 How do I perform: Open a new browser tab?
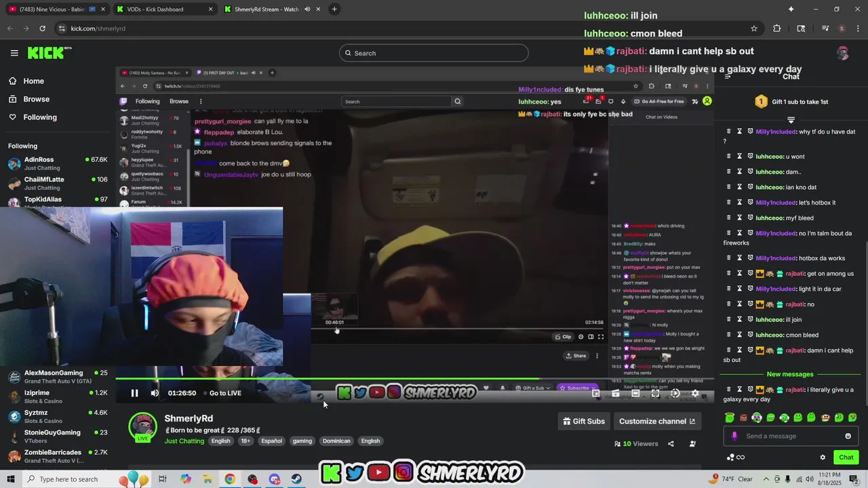point(334,9)
